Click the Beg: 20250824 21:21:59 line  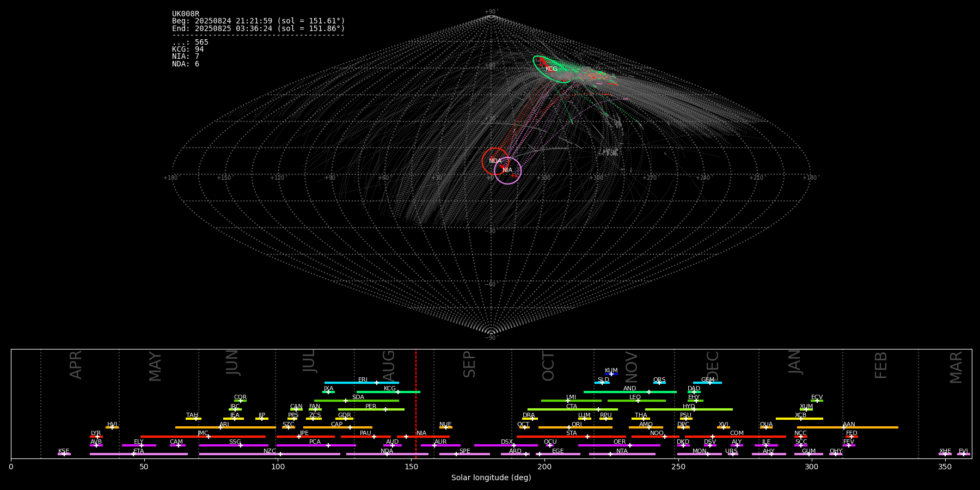(259, 21)
